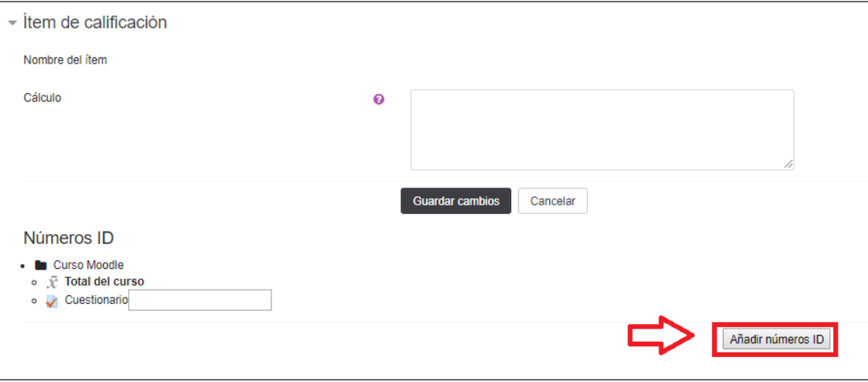Select the Total del curso item
The image size is (868, 382).
click(104, 282)
